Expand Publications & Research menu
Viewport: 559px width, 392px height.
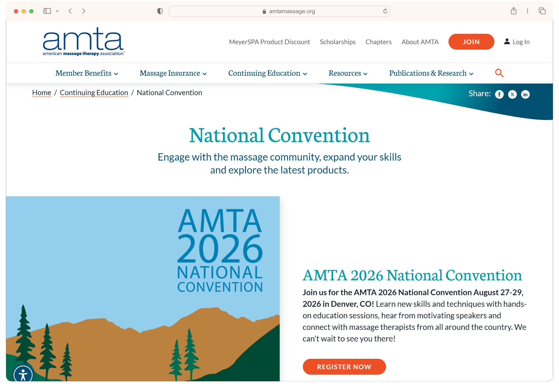(x=431, y=73)
